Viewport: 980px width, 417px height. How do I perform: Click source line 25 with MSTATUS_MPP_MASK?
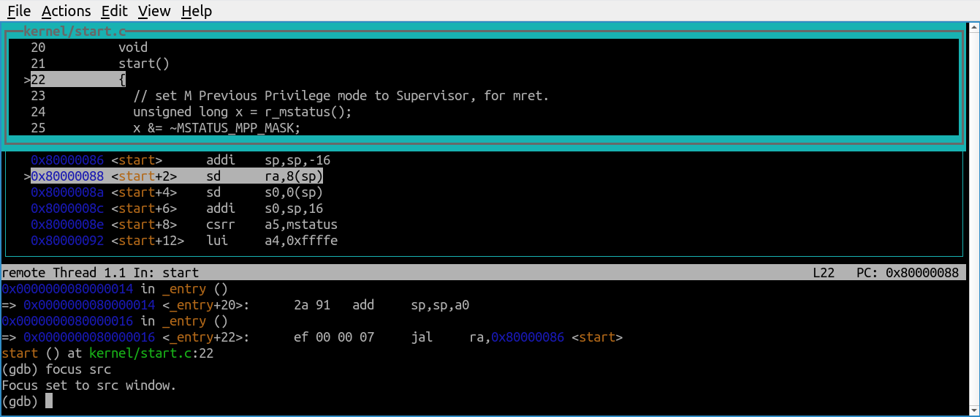click(216, 128)
